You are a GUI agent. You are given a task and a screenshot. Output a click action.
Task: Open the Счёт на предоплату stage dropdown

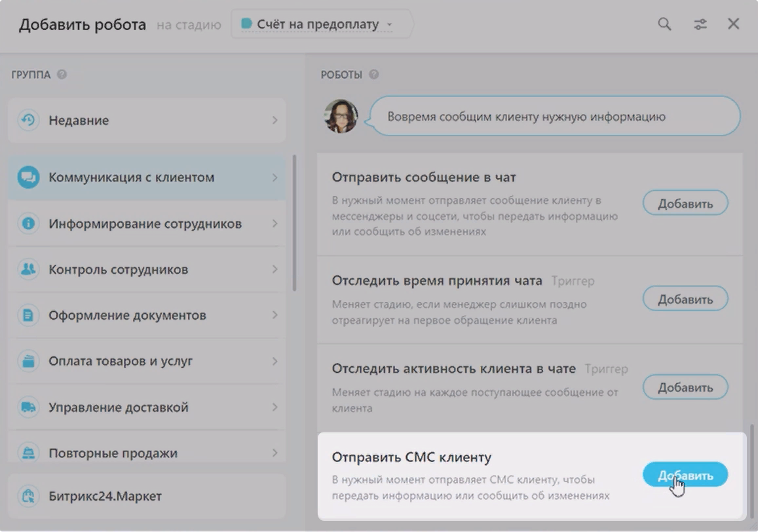[x=321, y=25]
